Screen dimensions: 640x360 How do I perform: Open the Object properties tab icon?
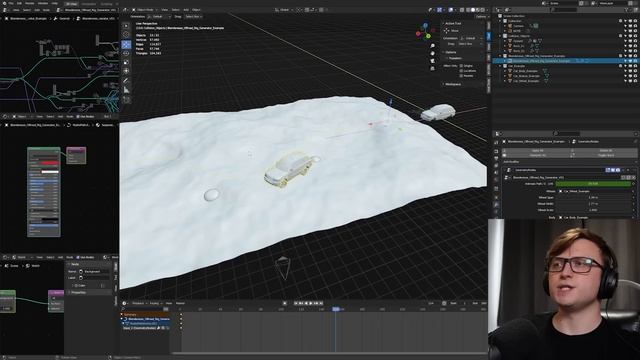pos(496,197)
